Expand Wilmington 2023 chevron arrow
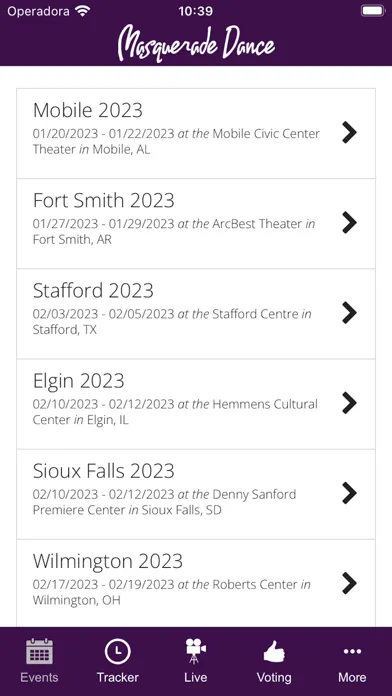 [x=349, y=583]
